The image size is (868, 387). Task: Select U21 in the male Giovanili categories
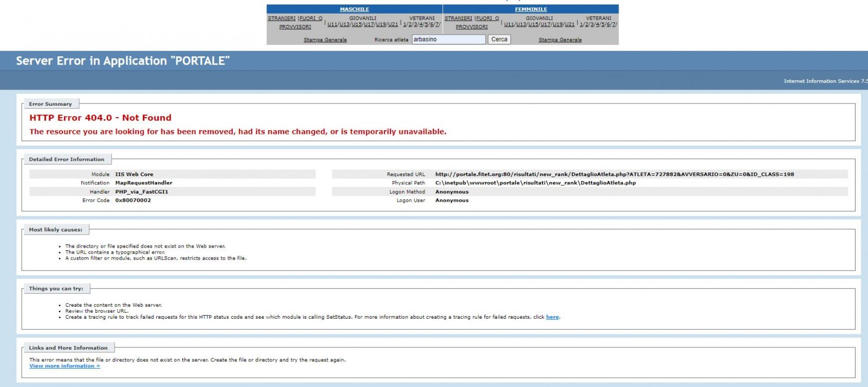click(x=393, y=24)
